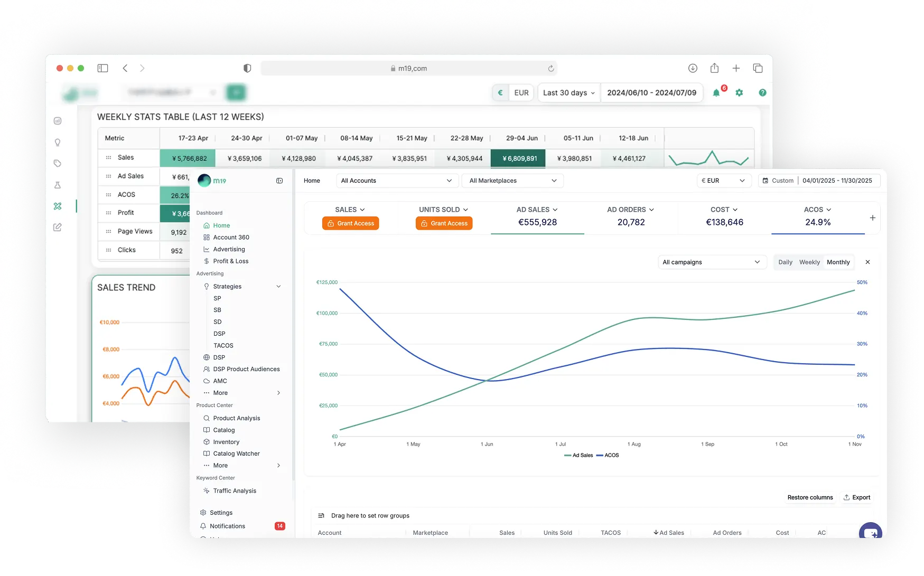Select the Daily chart granularity
924x576 pixels.
point(785,262)
